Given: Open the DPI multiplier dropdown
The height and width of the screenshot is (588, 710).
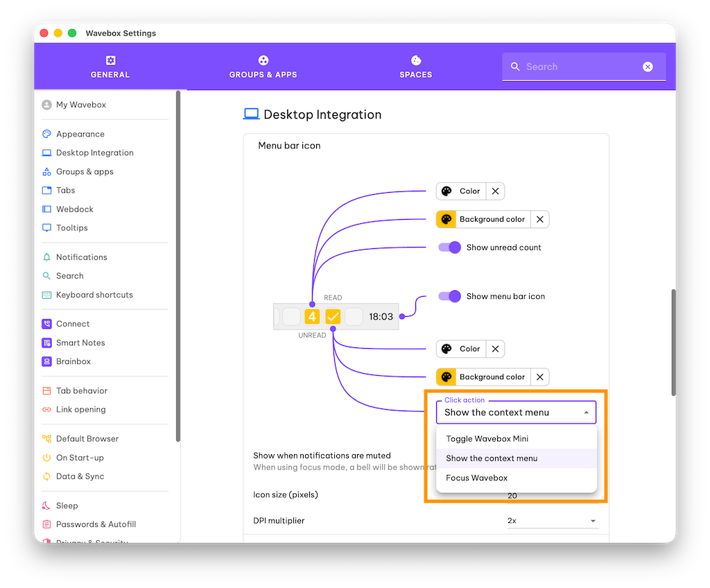Looking at the screenshot, I should click(552, 521).
